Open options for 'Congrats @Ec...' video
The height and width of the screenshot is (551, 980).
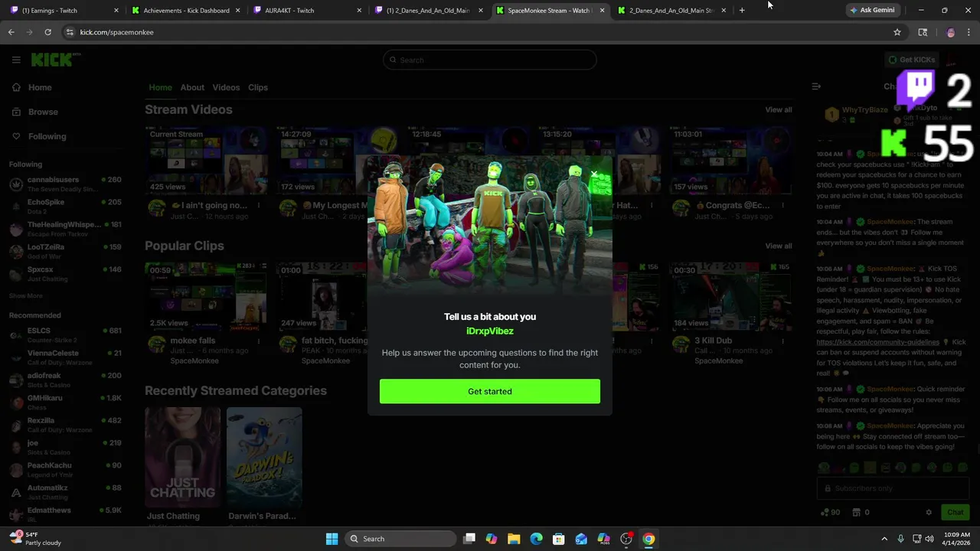click(x=782, y=205)
